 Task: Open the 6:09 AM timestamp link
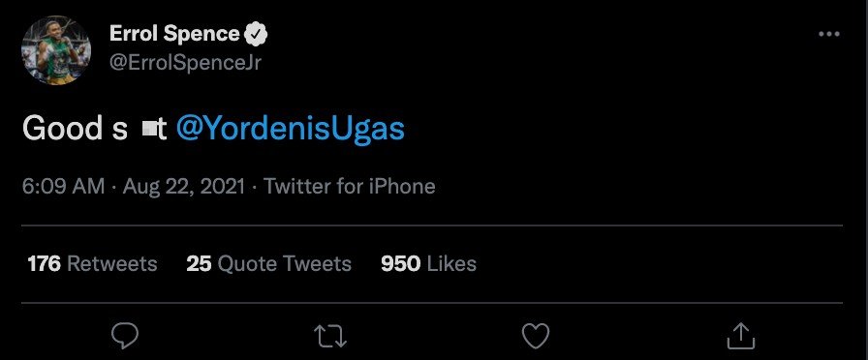click(63, 187)
